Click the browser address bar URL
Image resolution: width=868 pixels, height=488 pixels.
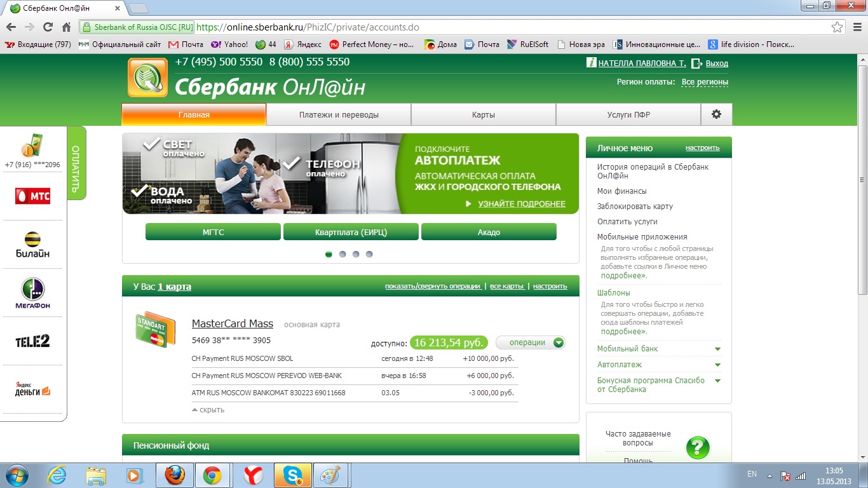click(x=308, y=27)
